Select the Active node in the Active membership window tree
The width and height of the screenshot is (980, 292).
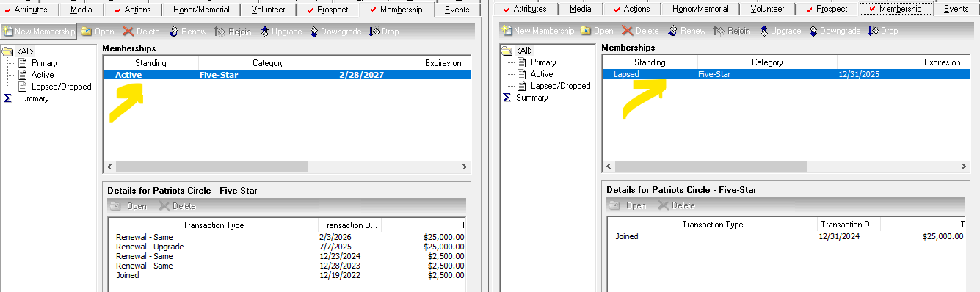(35, 75)
